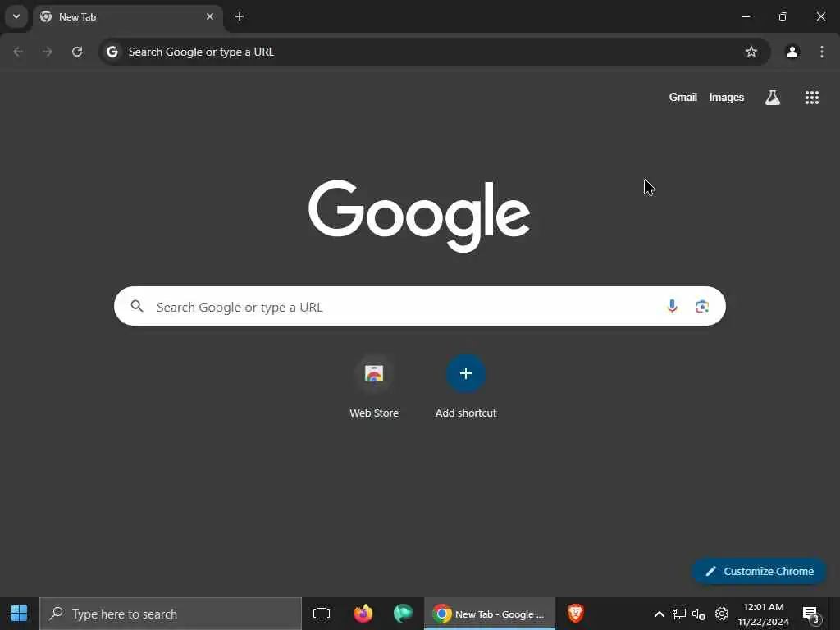Open the green bird app in taskbar

click(403, 614)
